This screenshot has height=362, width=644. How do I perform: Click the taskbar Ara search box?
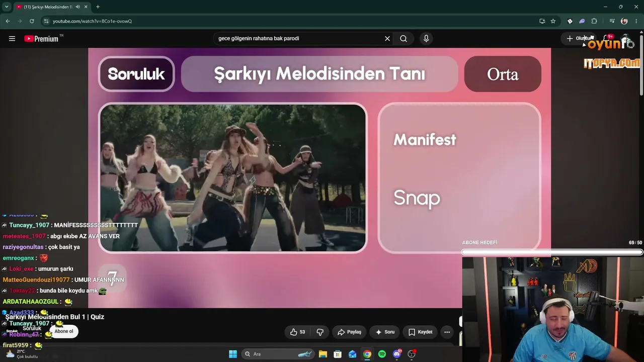click(x=278, y=354)
